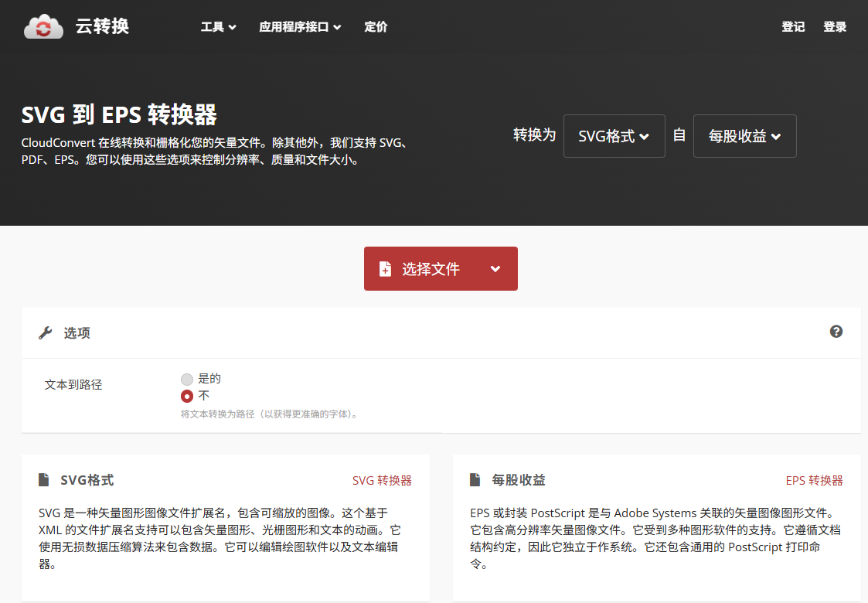Image resolution: width=868 pixels, height=603 pixels.
Task: Click the question mark help icon
Action: pyautogui.click(x=836, y=332)
